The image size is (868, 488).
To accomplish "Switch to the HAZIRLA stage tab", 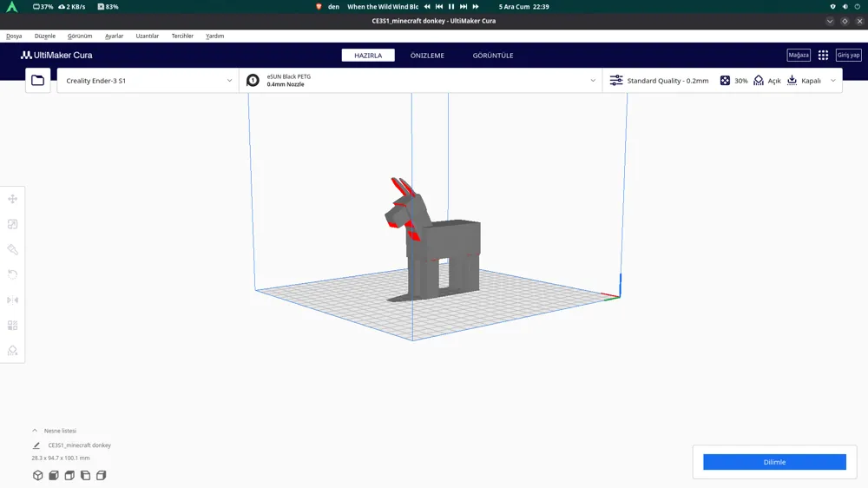I will click(x=368, y=56).
